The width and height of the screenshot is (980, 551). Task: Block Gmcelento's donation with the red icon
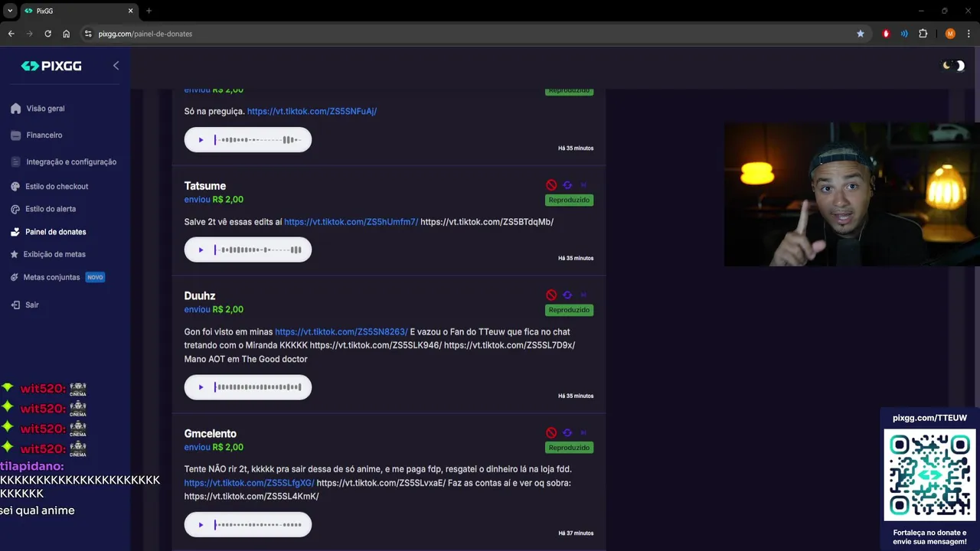(x=551, y=432)
